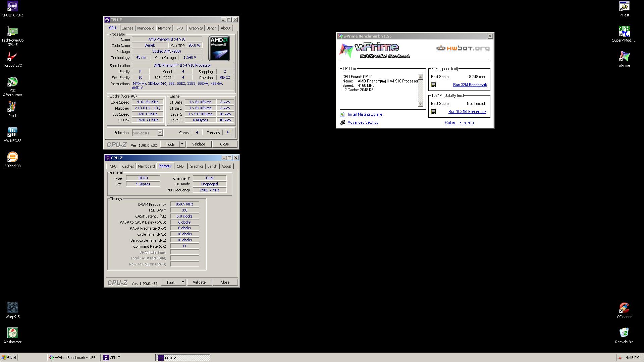Switch to Caches tab in upper CPU-Z window
644x362 pixels.
click(127, 28)
